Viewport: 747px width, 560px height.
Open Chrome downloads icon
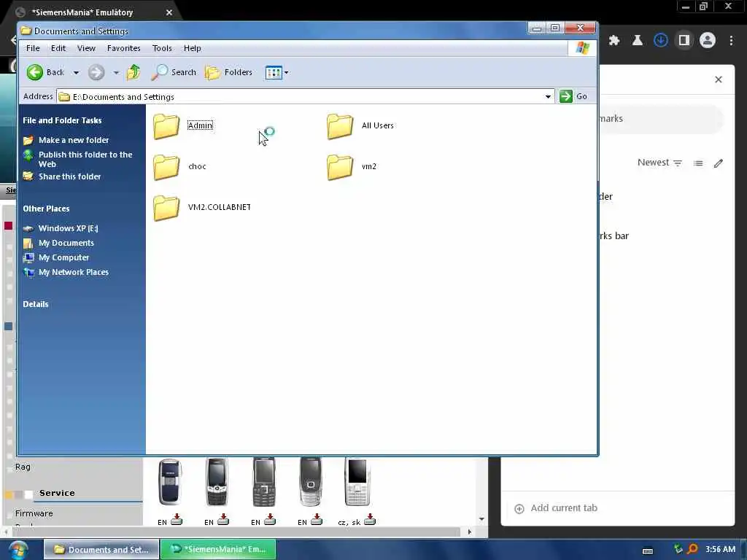coord(660,41)
